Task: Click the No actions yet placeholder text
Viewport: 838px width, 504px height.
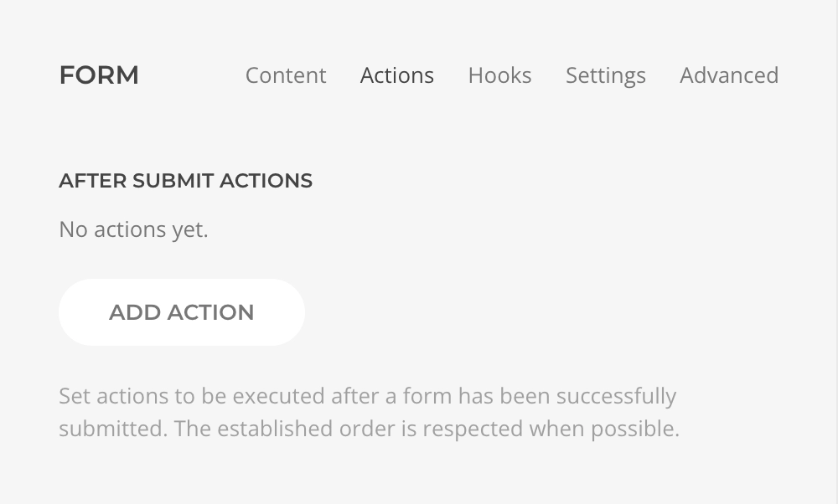Action: tap(132, 229)
